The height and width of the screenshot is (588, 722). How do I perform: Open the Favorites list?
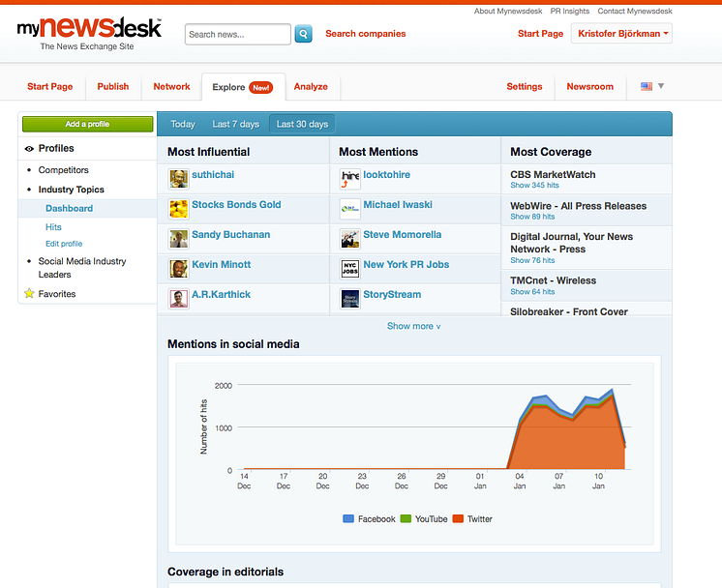tap(57, 294)
